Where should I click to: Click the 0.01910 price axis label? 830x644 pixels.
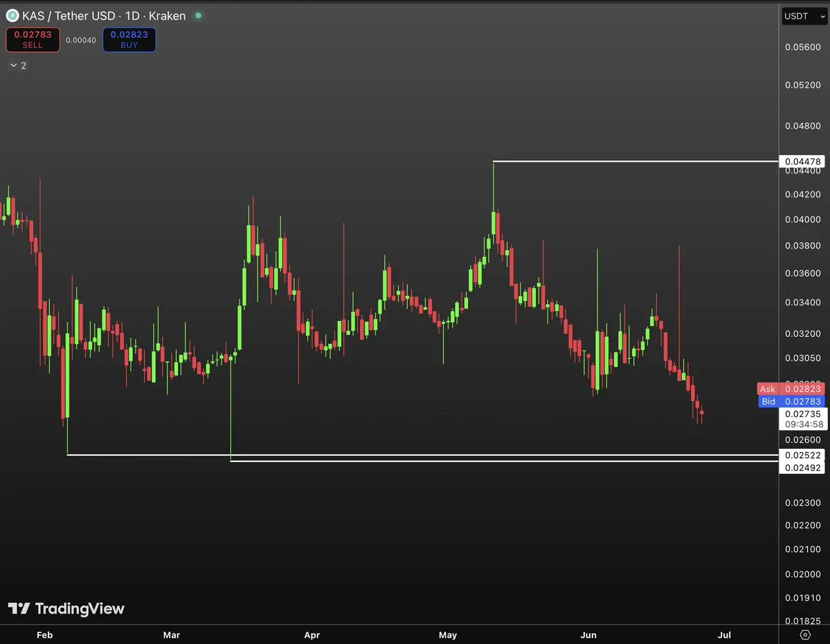click(x=803, y=598)
